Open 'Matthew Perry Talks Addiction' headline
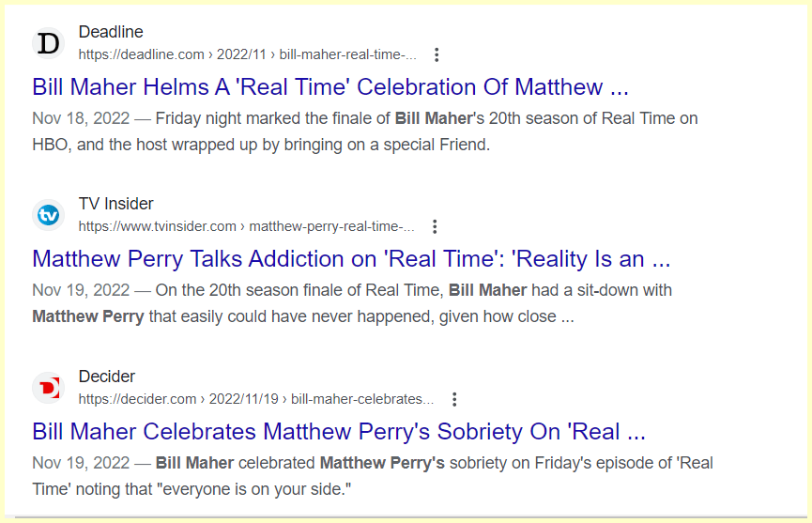This screenshot has height=523, width=812. 351,259
